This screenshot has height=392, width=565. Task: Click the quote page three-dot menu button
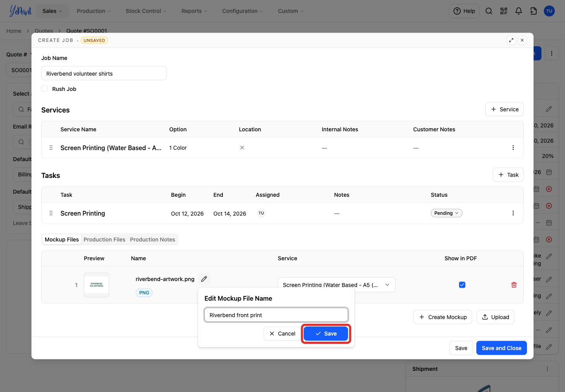552,53
